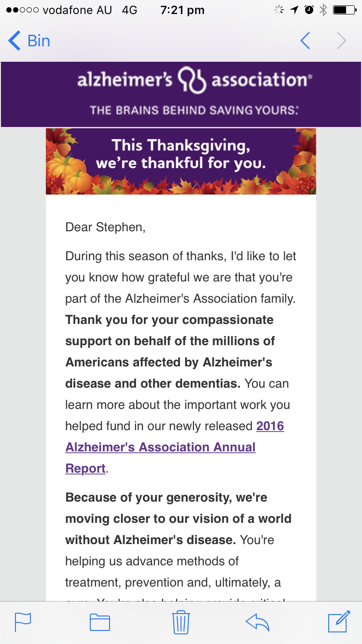Tap the "Brains Behind Saving Yours" tagline
The height and width of the screenshot is (644, 362).
[194, 110]
